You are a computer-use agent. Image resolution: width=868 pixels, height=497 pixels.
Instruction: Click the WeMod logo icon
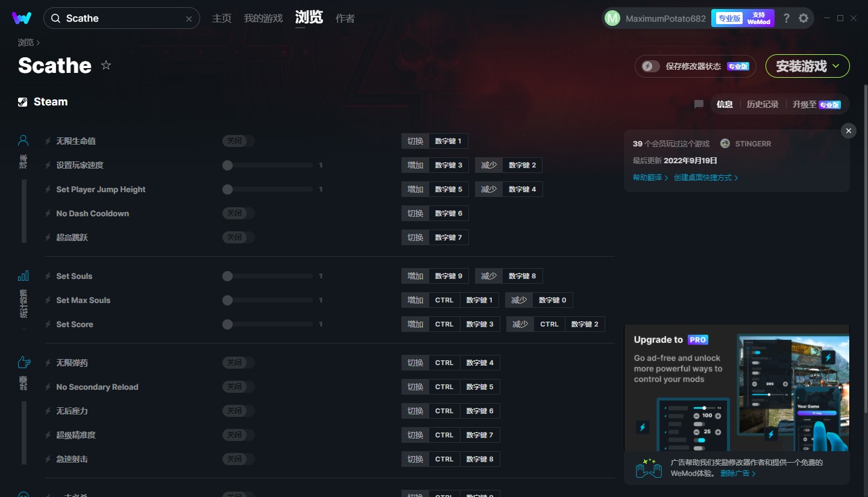(22, 18)
